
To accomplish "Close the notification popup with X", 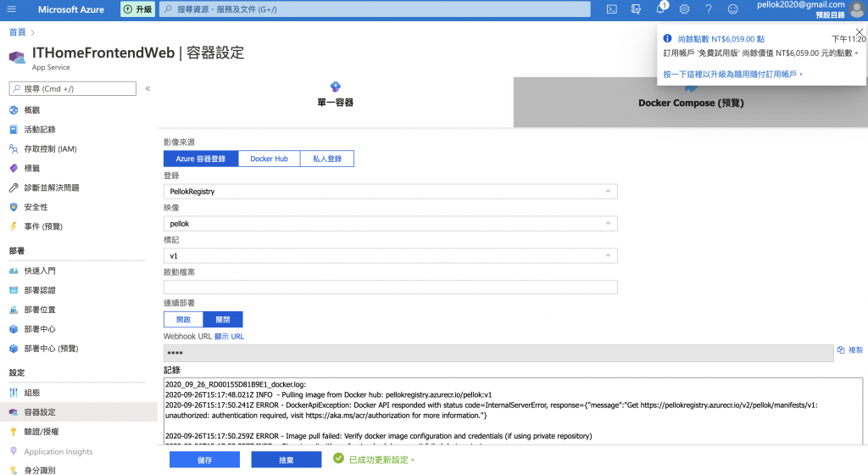I will (860, 32).
